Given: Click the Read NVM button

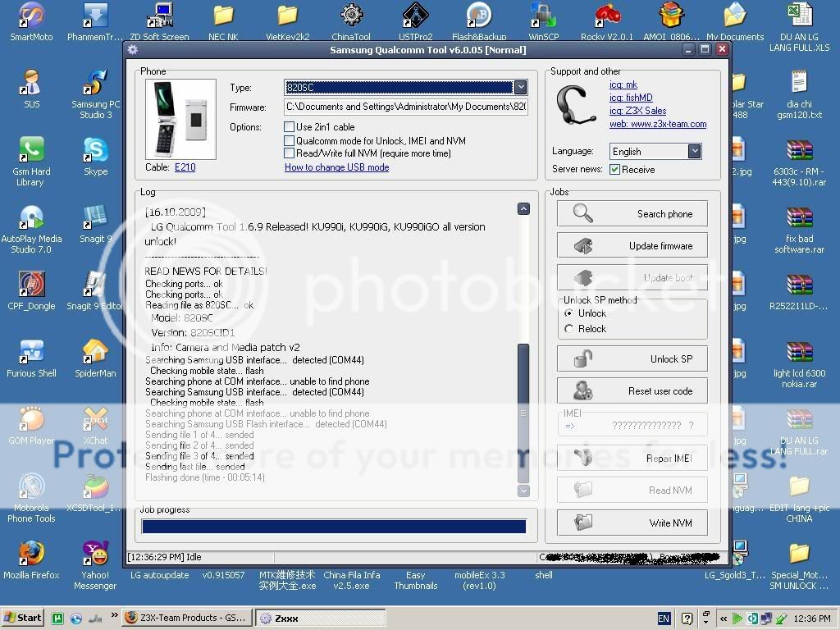Looking at the screenshot, I should (632, 491).
